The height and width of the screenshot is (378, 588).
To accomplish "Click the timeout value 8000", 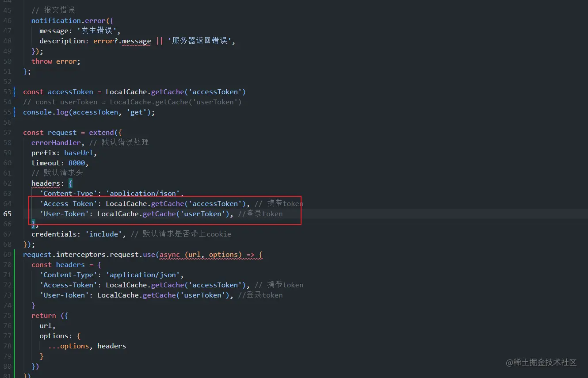I will click(x=76, y=163).
